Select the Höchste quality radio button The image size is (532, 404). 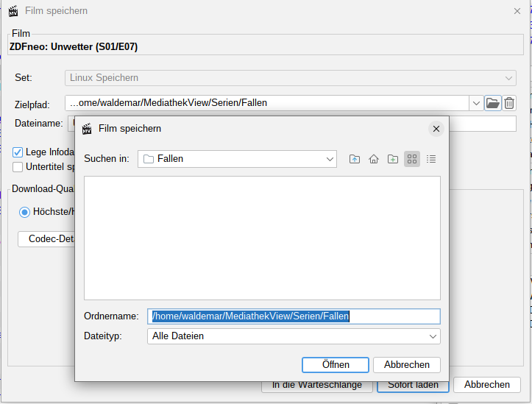(x=25, y=212)
